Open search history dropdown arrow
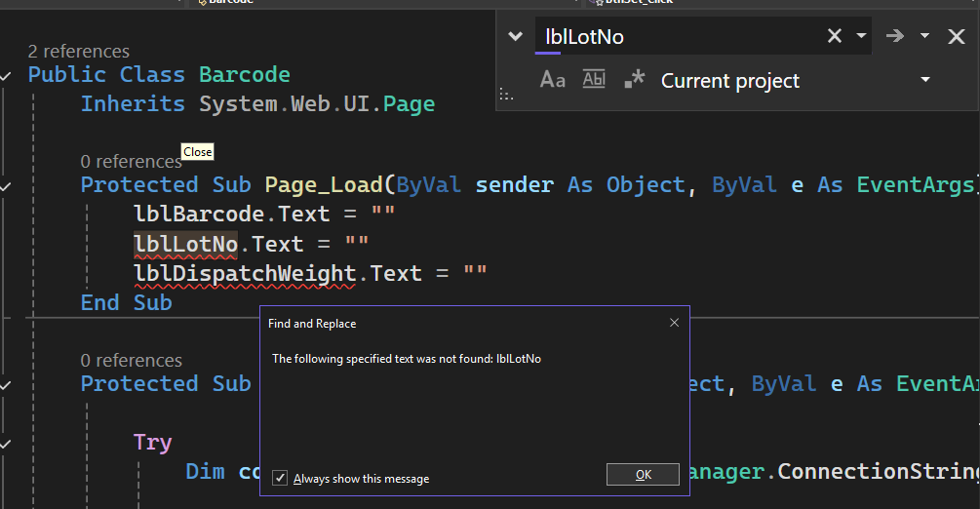This screenshot has width=980, height=509. [861, 36]
